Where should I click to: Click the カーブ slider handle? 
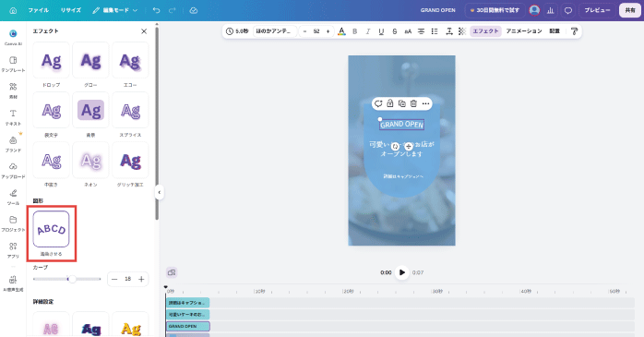(x=71, y=279)
